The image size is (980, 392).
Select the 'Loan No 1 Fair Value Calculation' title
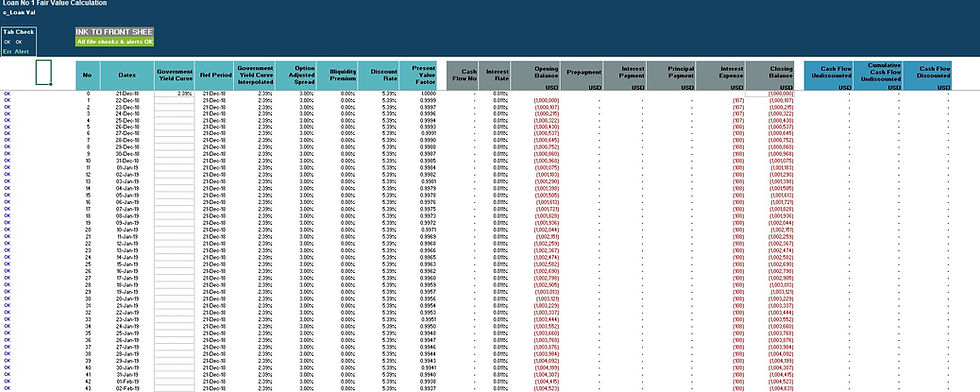pos(54,3)
